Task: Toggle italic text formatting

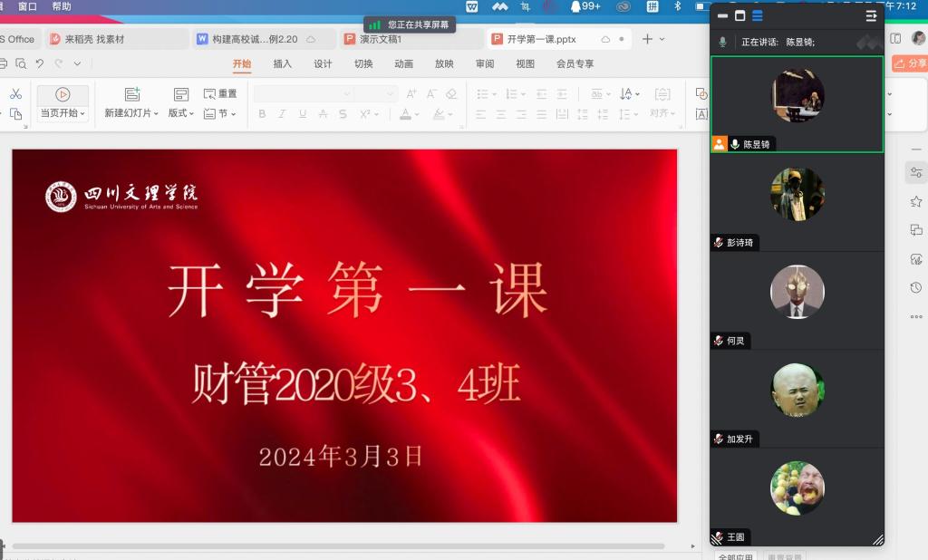Action: point(282,114)
